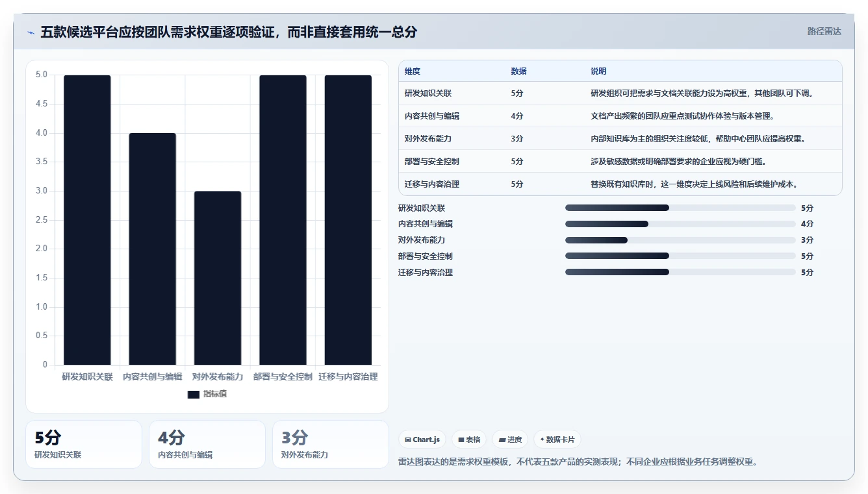Screen dimensions: 868x494
Task: Click the 3分 value beside the progress bar
Action: point(808,240)
